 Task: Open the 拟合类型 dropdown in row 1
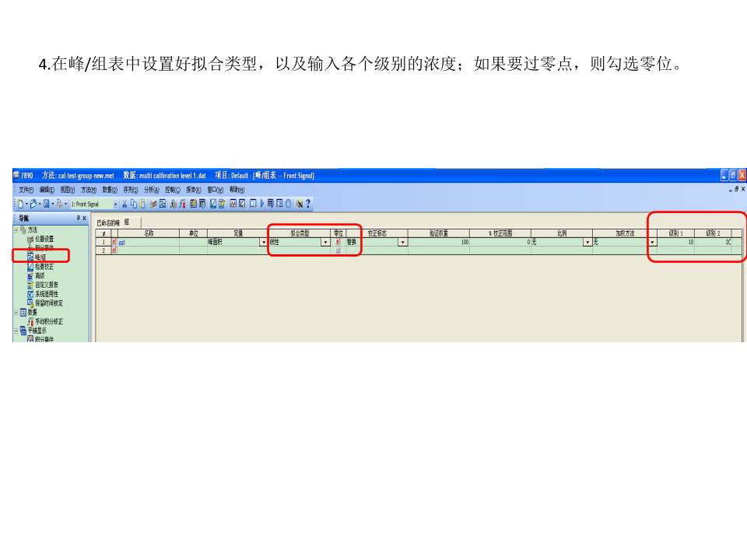[325, 242]
